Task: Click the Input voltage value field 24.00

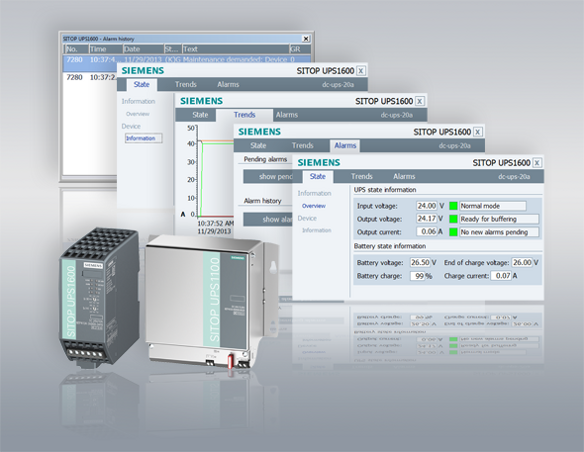Action: [426, 206]
